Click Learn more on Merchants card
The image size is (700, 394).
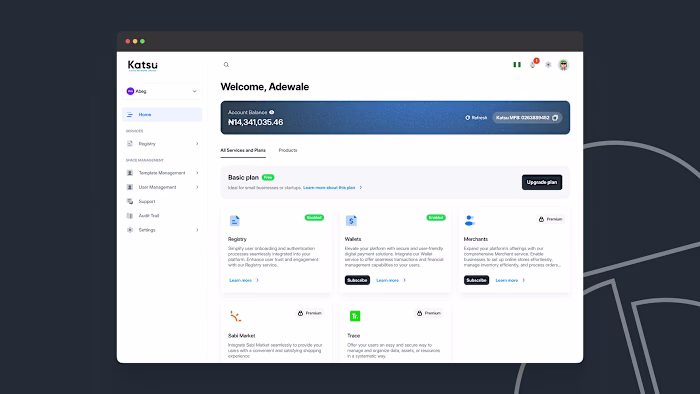(510, 280)
